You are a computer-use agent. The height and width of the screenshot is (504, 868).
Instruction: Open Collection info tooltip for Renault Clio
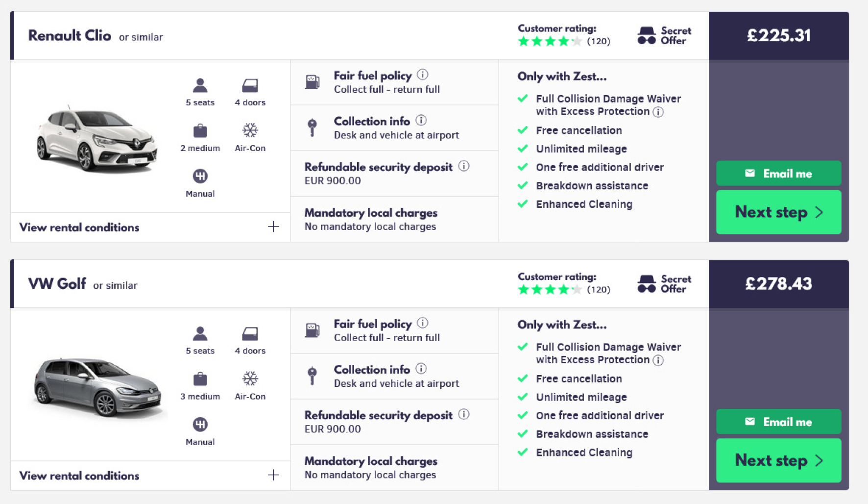(421, 120)
